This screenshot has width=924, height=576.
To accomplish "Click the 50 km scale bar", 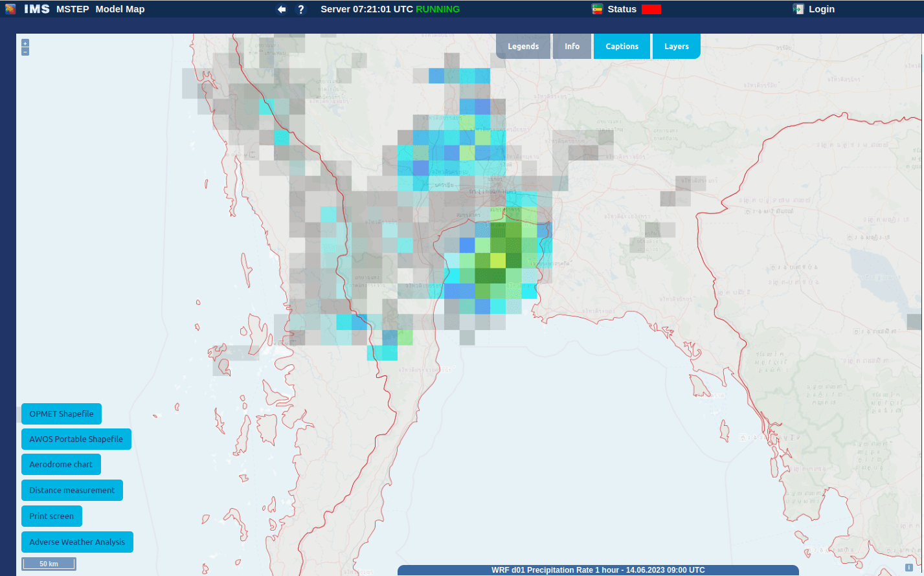I will coord(49,563).
